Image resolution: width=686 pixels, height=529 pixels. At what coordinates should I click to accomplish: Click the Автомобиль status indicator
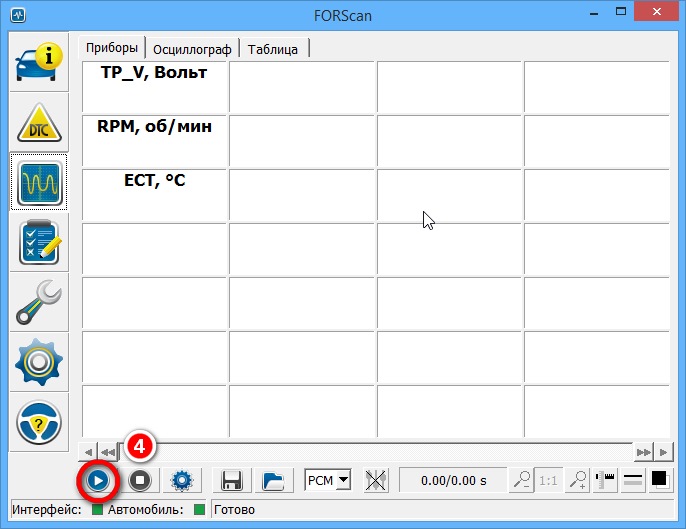click(x=200, y=509)
